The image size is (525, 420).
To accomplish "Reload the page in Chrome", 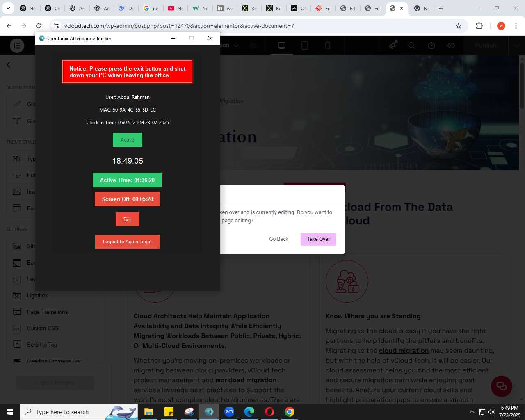I will (39, 26).
